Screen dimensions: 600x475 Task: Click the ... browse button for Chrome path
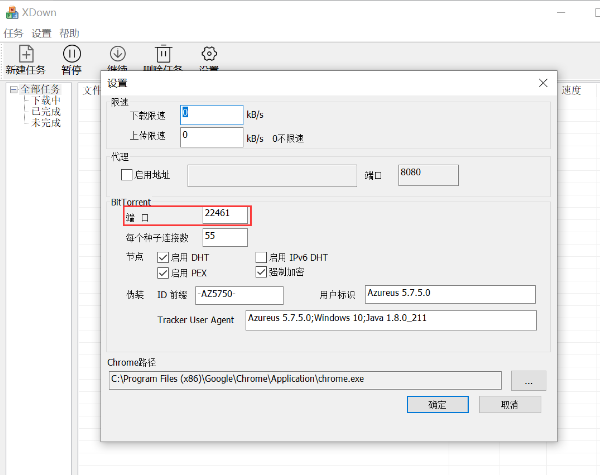tap(528, 380)
